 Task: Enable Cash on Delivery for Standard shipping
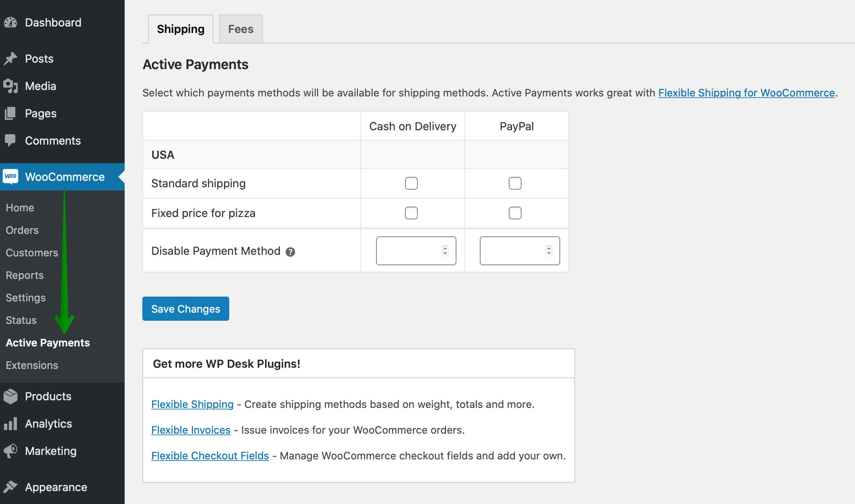tap(411, 183)
